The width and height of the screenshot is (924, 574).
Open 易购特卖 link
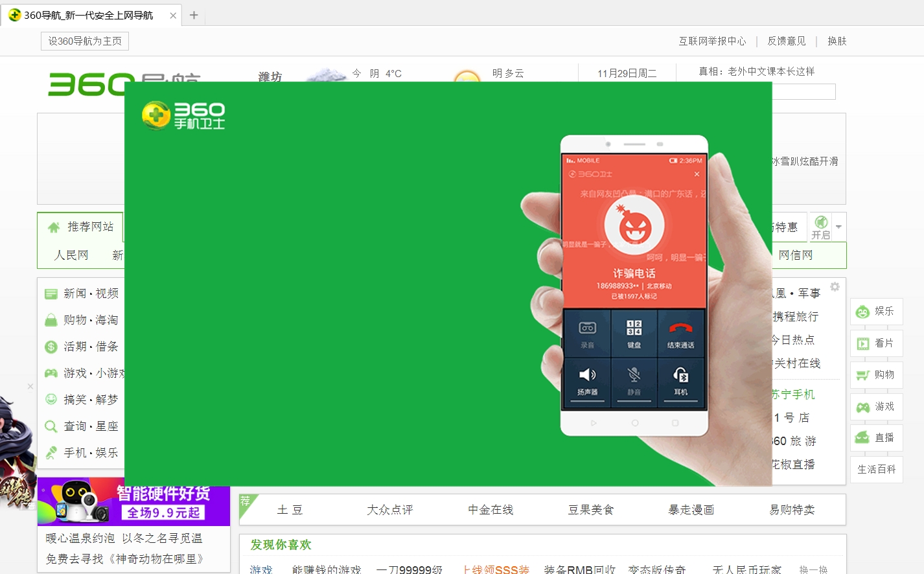(792, 510)
